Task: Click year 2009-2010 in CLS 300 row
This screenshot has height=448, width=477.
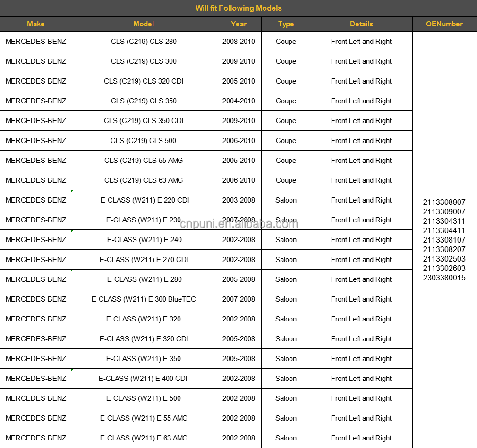Action: click(238, 61)
